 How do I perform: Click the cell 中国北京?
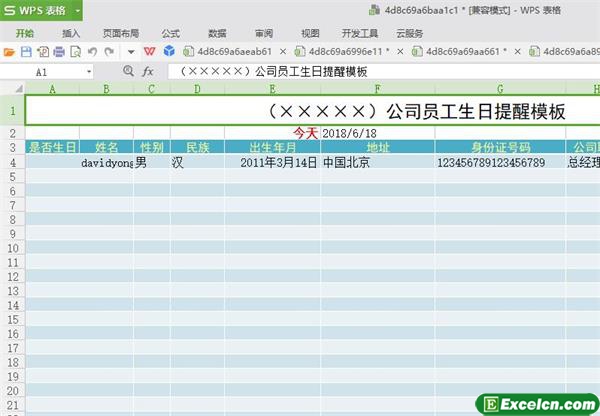[378, 162]
